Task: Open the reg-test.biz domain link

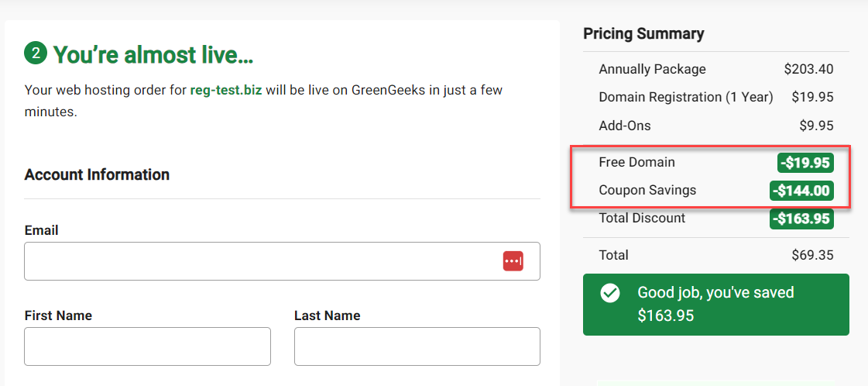Action: 226,90
